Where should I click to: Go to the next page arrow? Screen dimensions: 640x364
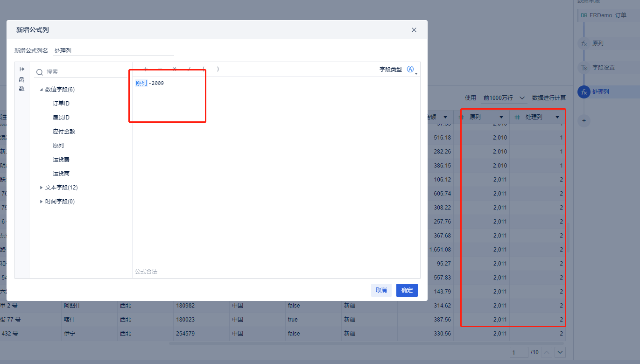(x=560, y=352)
